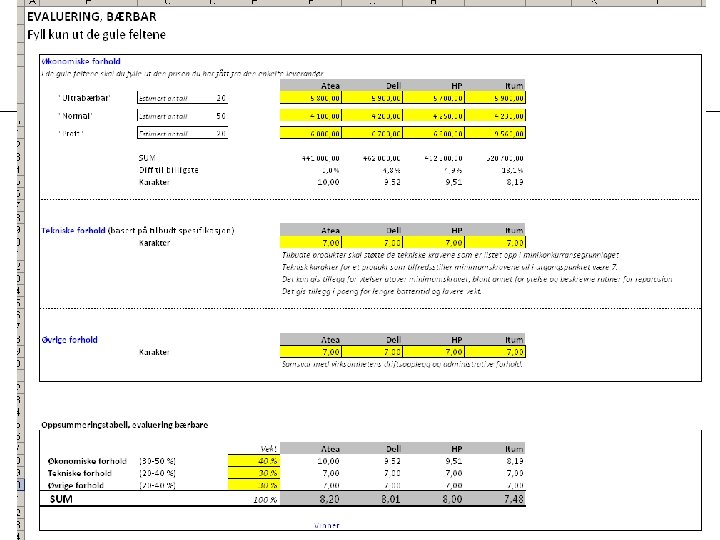The height and width of the screenshot is (540, 720).
Task: Select Itum Karakter cell under Tekniske forhold
Action: click(495, 242)
